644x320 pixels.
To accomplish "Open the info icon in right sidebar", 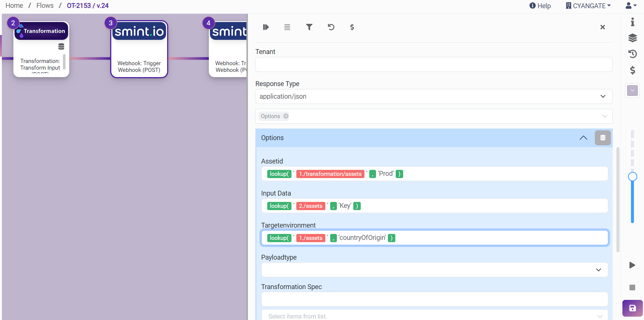I will click(x=632, y=22).
